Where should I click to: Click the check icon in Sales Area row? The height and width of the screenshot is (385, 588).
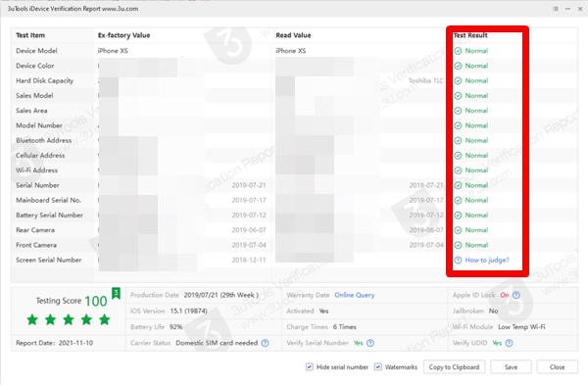point(458,111)
